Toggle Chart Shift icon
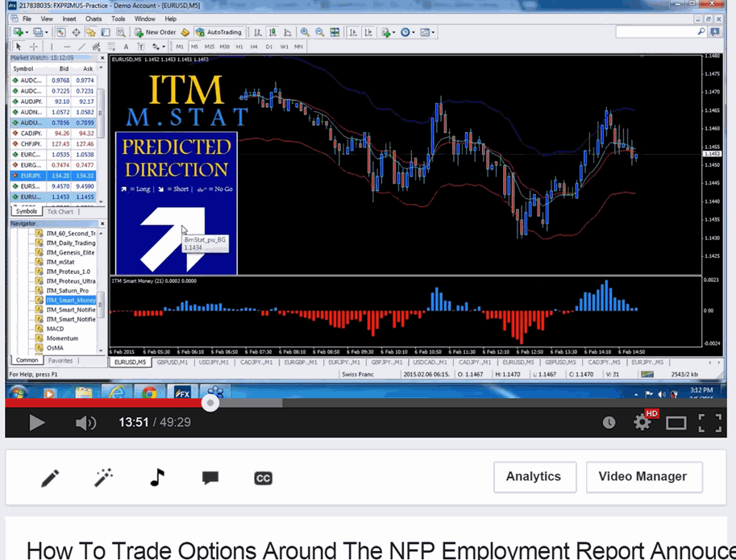This screenshot has width=736, height=560. point(368,32)
